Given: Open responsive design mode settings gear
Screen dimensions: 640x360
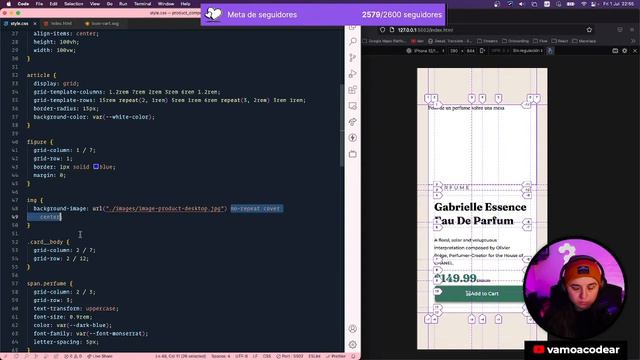Looking at the screenshot, I should click(624, 51).
